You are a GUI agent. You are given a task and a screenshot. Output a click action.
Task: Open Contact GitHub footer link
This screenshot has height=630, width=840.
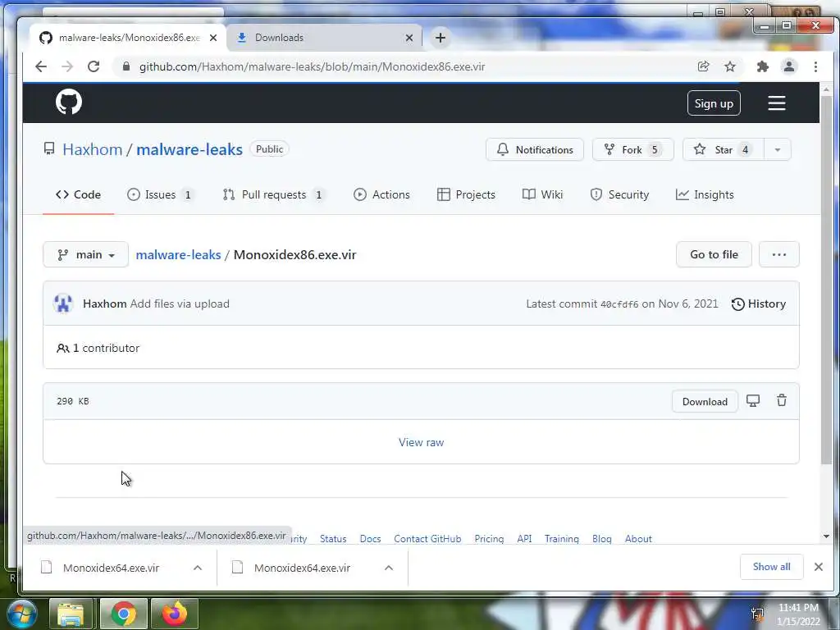(x=427, y=538)
